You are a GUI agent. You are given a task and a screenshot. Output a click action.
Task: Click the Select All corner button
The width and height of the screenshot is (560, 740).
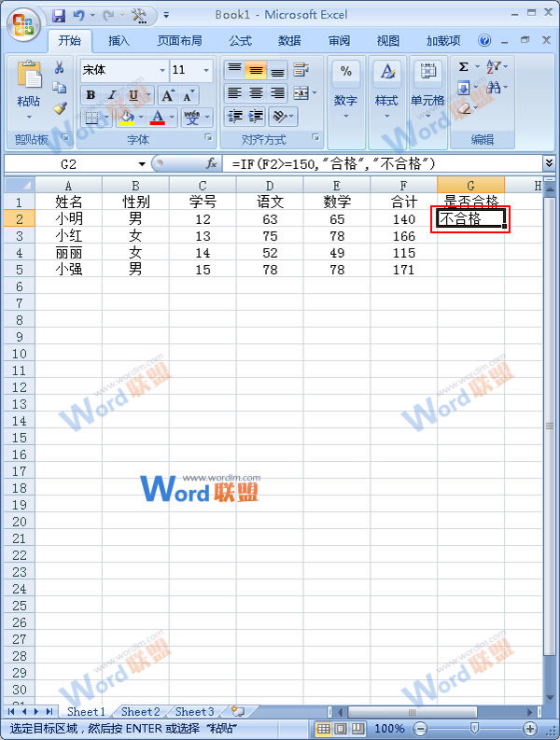(19, 185)
